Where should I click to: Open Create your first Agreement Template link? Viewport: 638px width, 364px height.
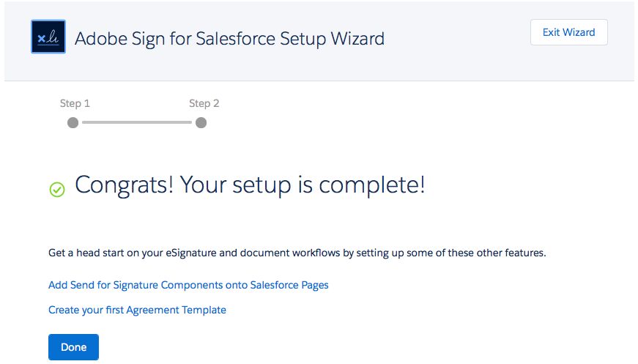(137, 310)
